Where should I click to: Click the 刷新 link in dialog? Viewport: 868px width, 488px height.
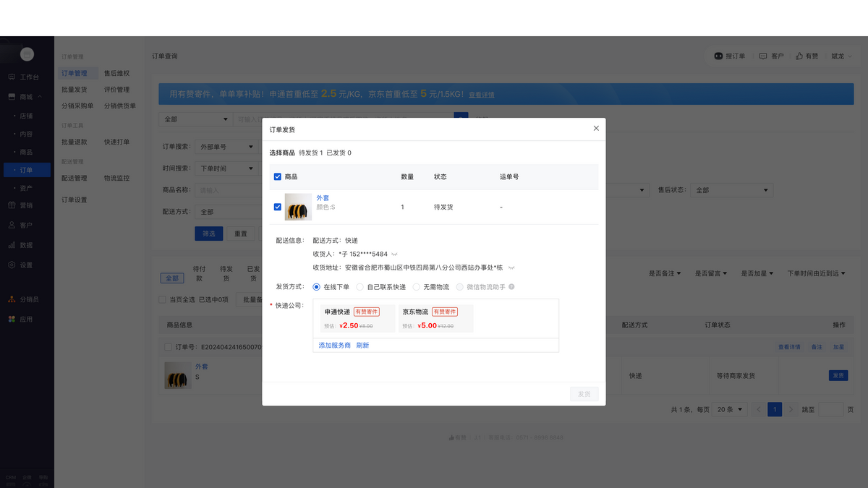point(362,346)
